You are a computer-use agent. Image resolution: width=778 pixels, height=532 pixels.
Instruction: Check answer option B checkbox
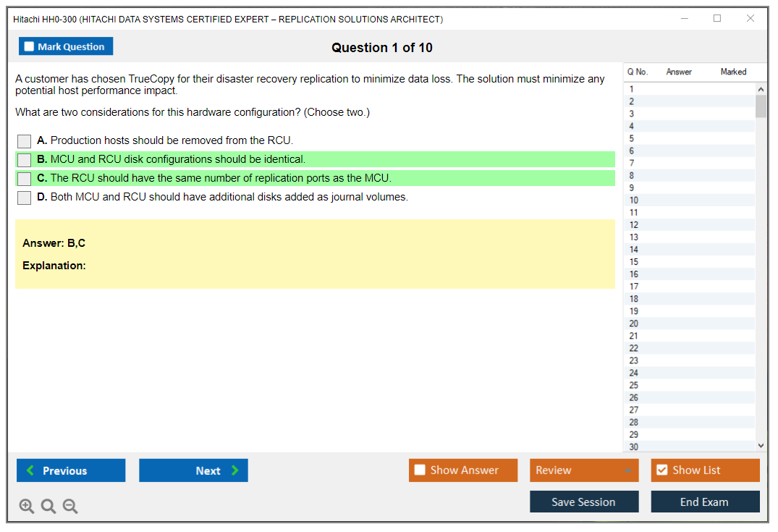pyautogui.click(x=25, y=160)
